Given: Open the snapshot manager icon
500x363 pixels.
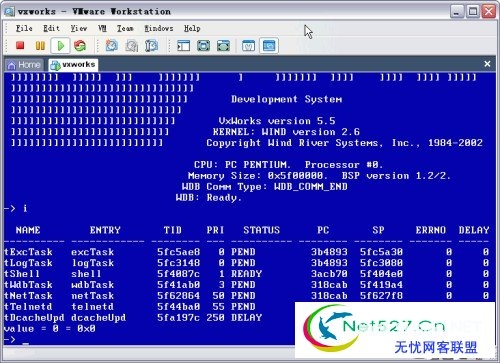Looking at the screenshot, I should click(151, 46).
